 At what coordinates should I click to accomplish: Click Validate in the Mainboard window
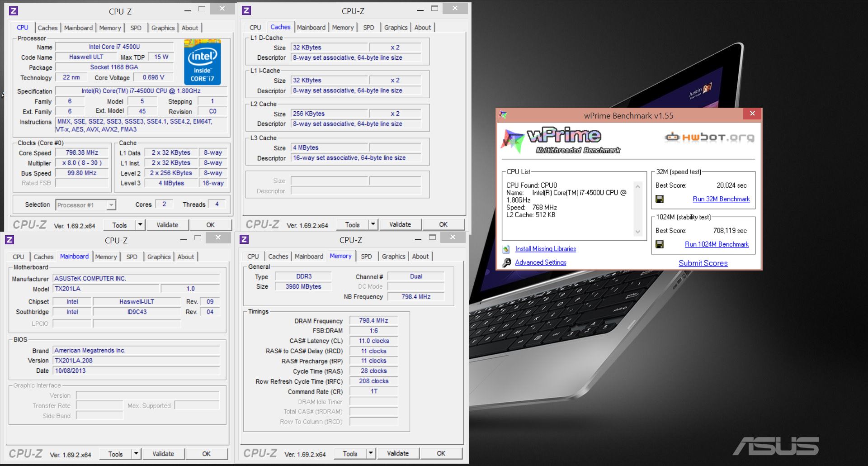[x=163, y=454]
